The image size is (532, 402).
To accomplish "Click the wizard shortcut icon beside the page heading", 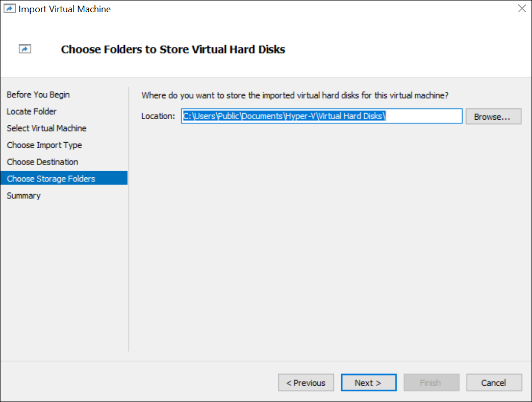I will click(25, 49).
